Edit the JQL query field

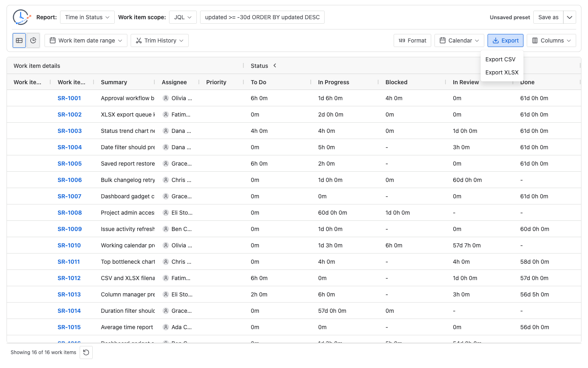click(x=262, y=17)
